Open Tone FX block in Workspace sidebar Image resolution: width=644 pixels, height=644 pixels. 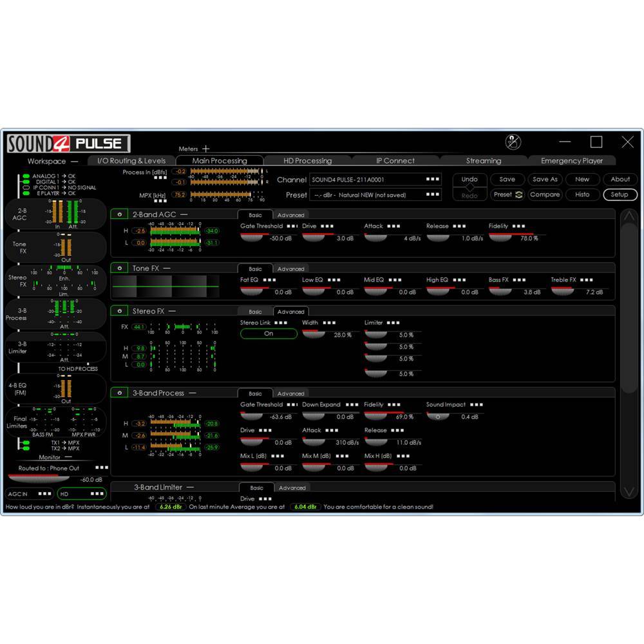pos(55,247)
